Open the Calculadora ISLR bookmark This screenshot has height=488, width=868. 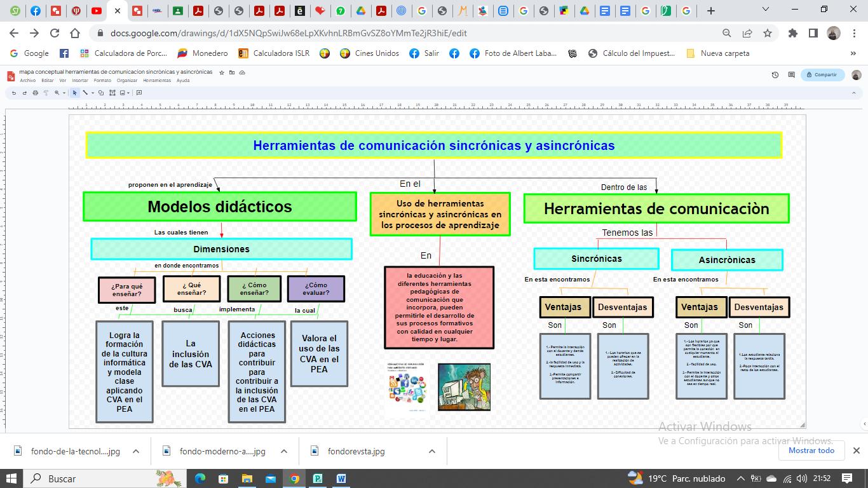pos(274,53)
